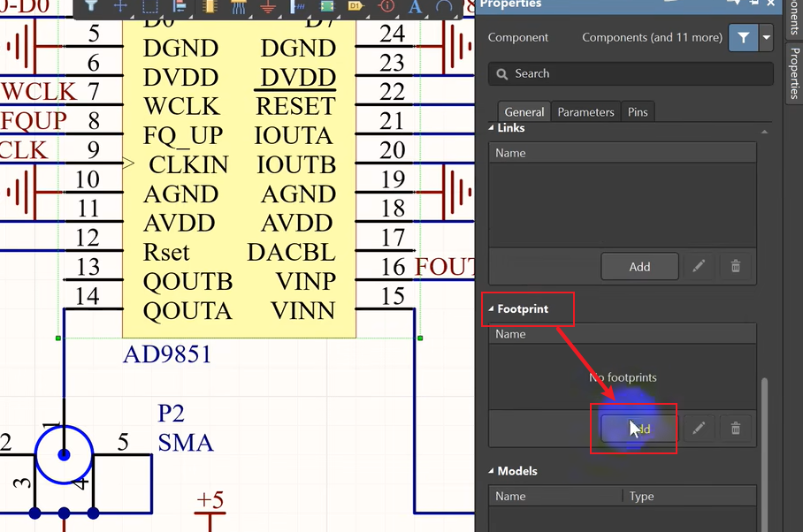Click the Name column header in Footprint
Image resolution: width=803 pixels, height=532 pixels.
coord(623,334)
